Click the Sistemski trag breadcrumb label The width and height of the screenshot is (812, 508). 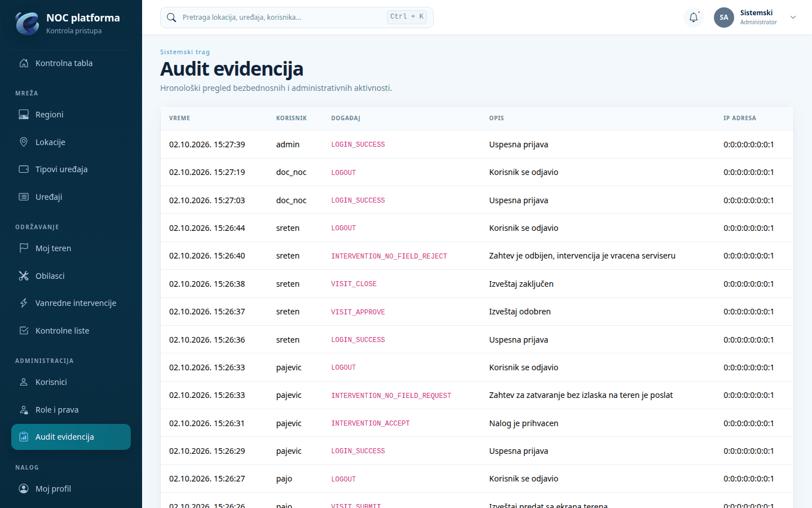click(185, 52)
